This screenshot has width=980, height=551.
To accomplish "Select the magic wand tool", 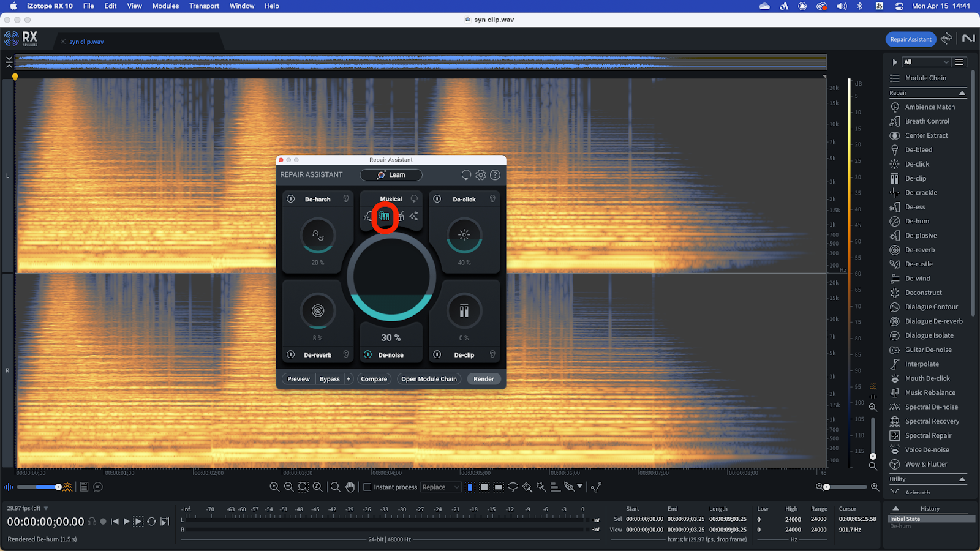I will 541,487.
